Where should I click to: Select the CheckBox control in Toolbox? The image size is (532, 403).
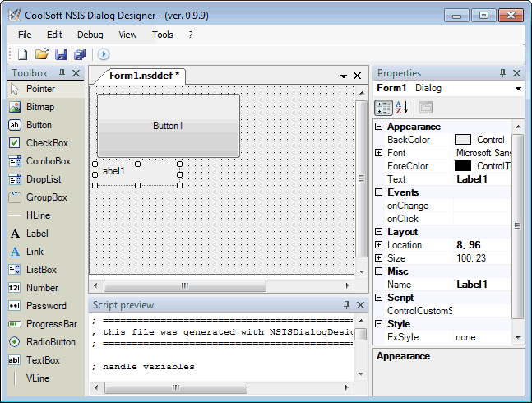[46, 143]
